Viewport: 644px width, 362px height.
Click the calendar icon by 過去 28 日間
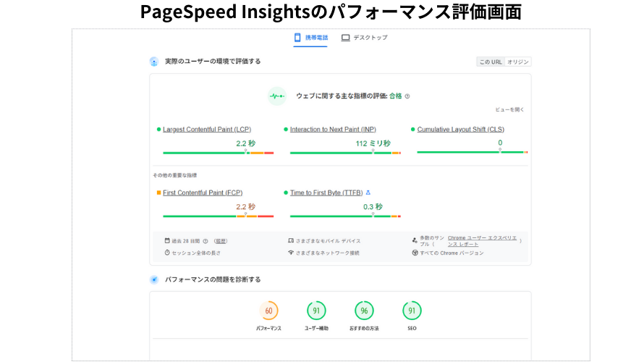167,241
